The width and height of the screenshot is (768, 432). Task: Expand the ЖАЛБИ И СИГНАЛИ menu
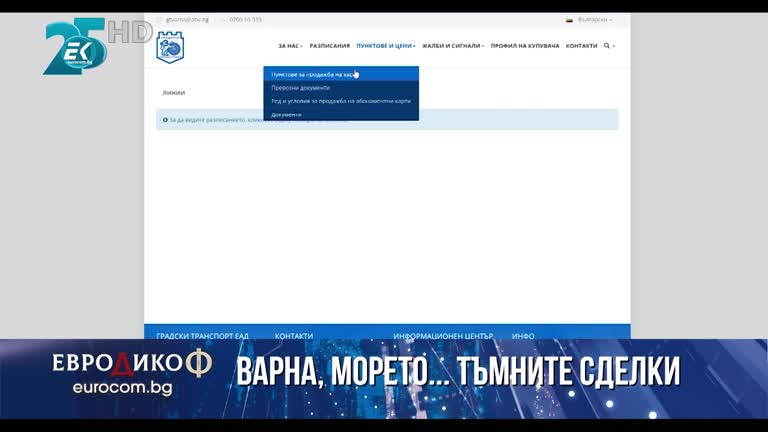point(453,46)
